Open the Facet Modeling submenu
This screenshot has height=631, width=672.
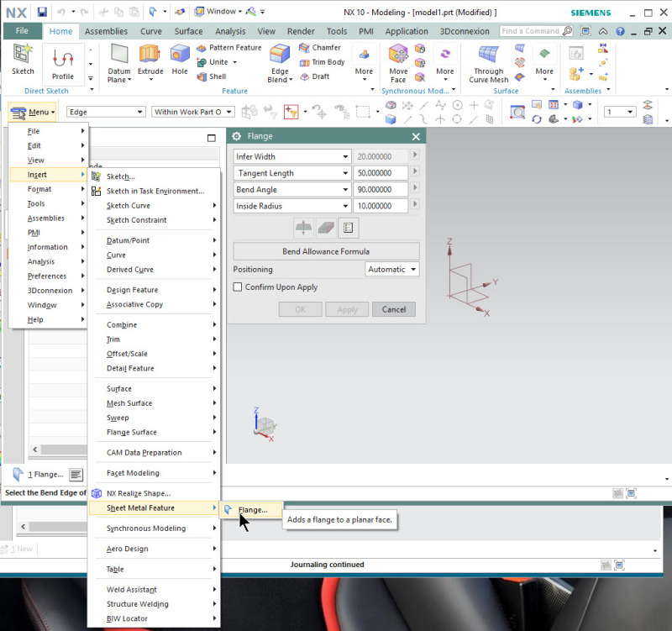(x=155, y=473)
